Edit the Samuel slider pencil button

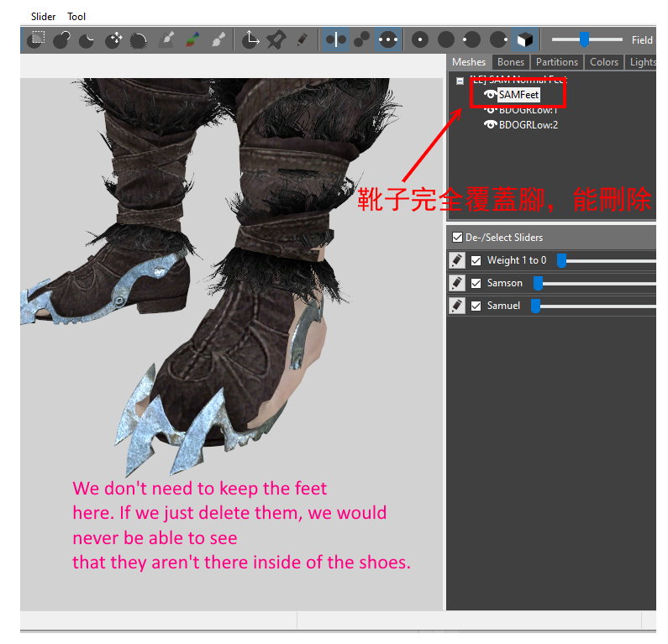[x=457, y=306]
